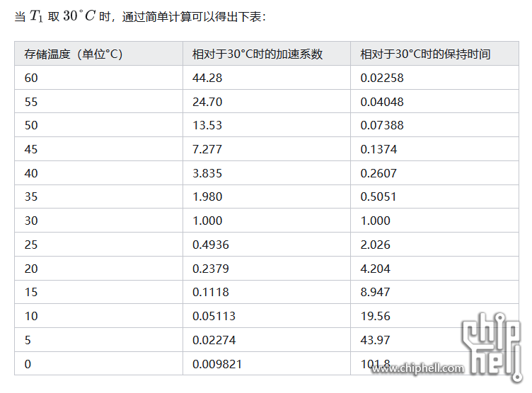Select the storage temperature cell 40
The width and height of the screenshot is (532, 393).
(98, 173)
